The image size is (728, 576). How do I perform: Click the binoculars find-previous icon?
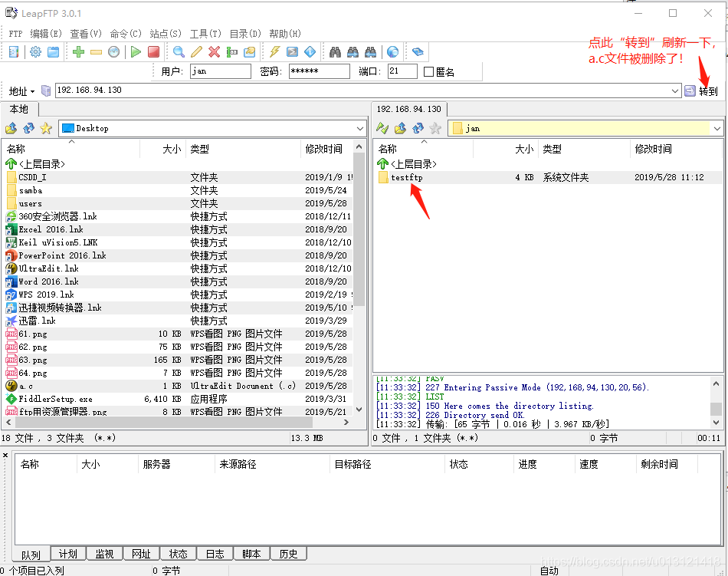370,51
